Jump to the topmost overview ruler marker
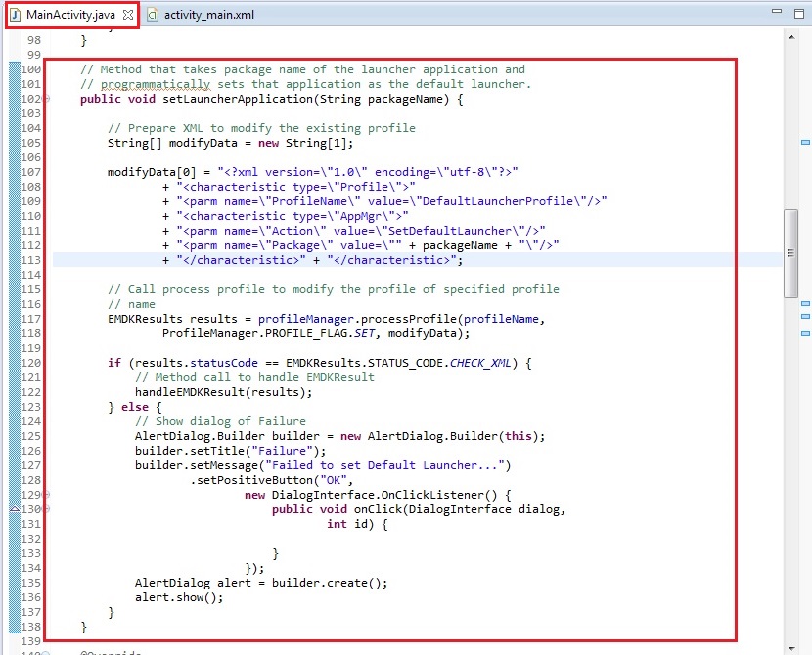 pos(804,143)
